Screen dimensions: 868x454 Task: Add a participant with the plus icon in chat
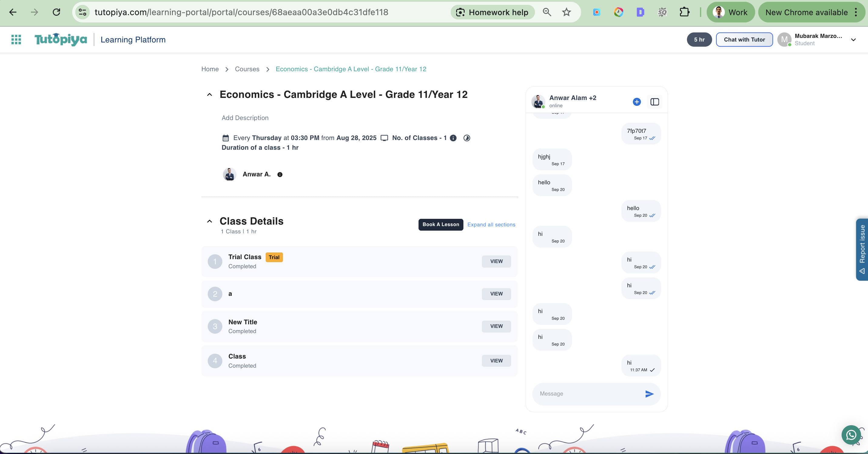pos(637,102)
